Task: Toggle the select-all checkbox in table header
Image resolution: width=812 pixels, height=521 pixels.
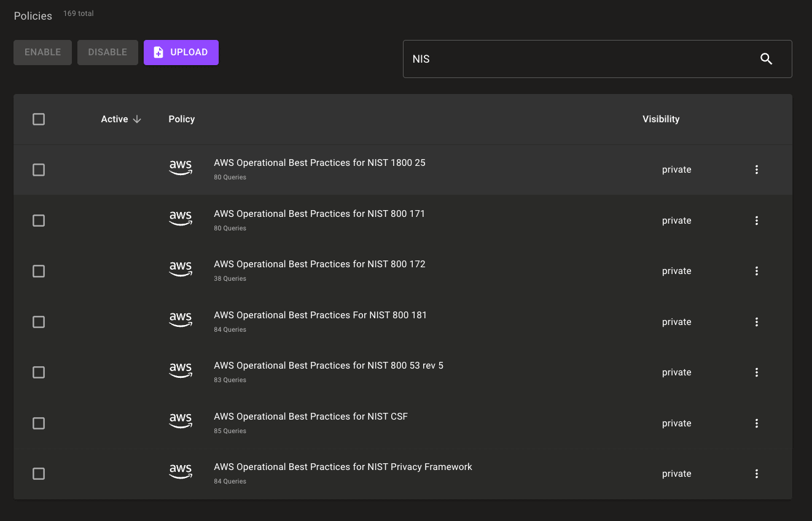Action: (x=39, y=119)
